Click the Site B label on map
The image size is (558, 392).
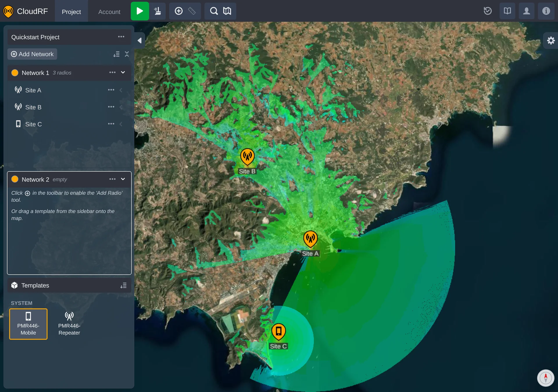247,171
